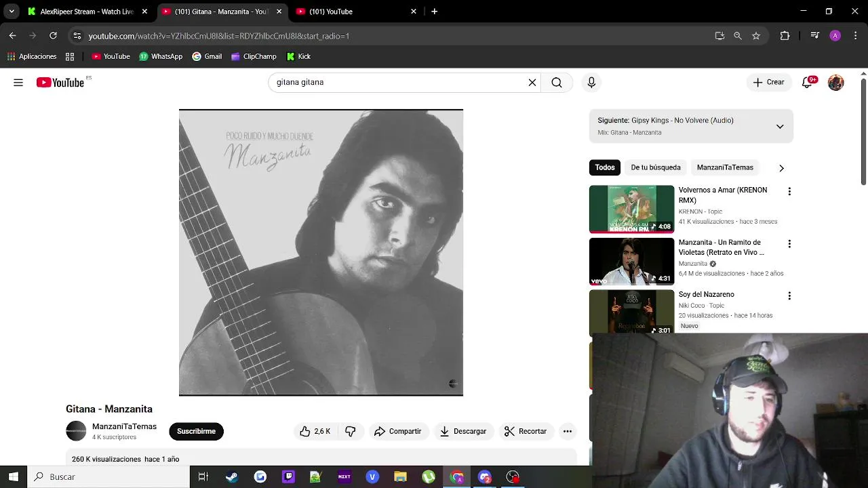This screenshot has width=868, height=488.
Task: Open Chrome media control icon
Action: [x=816, y=36]
